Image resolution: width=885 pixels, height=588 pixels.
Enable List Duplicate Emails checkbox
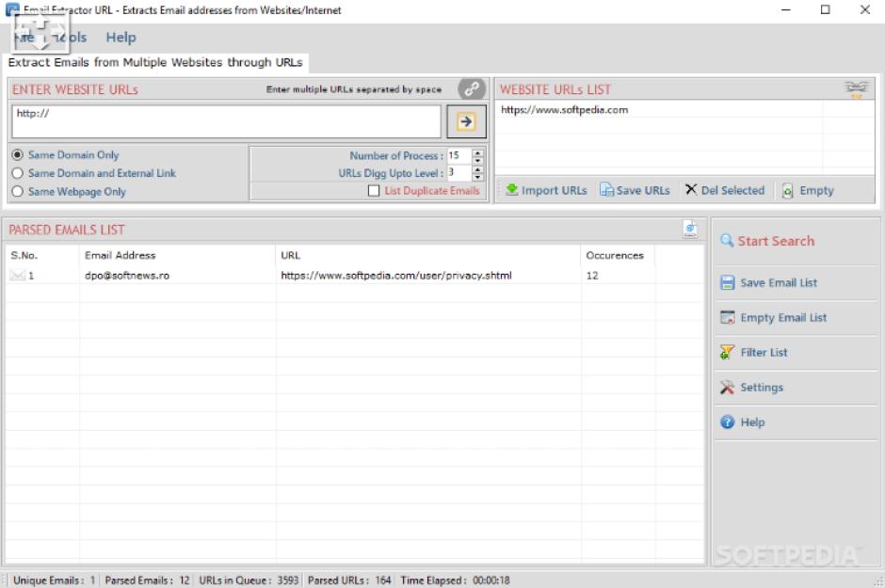[374, 191]
